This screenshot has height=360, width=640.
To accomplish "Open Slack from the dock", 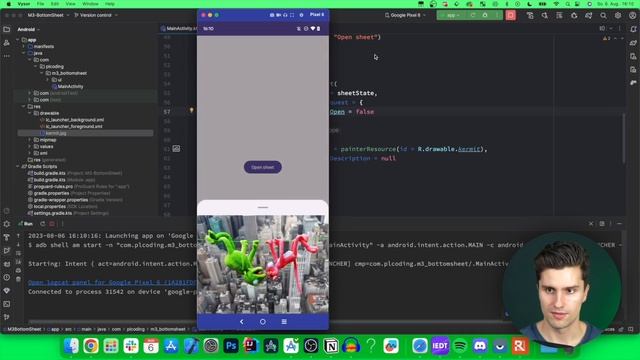I will 131,346.
